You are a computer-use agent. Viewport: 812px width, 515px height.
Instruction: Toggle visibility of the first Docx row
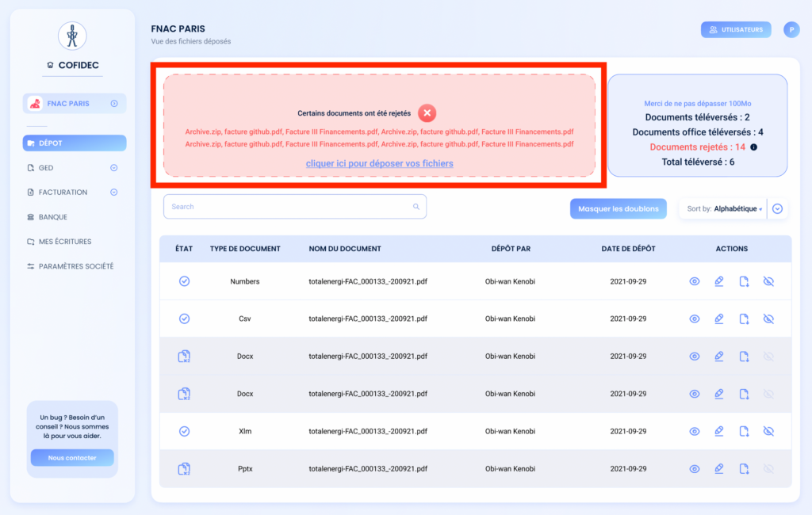coord(768,356)
